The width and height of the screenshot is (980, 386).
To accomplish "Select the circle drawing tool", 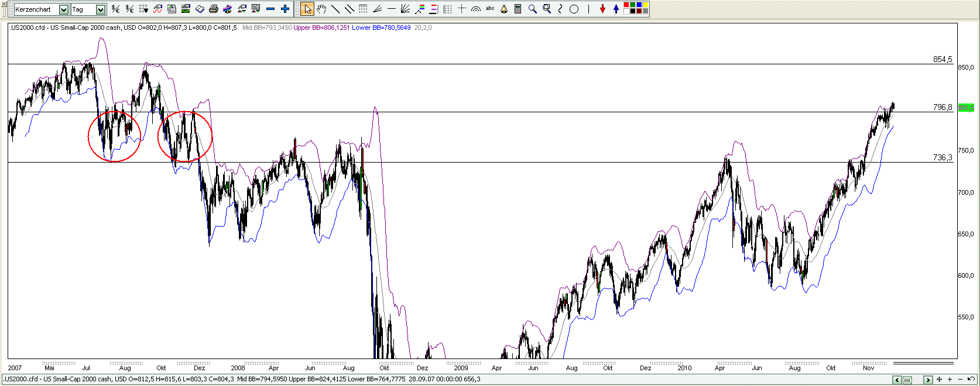I will pos(574,9).
